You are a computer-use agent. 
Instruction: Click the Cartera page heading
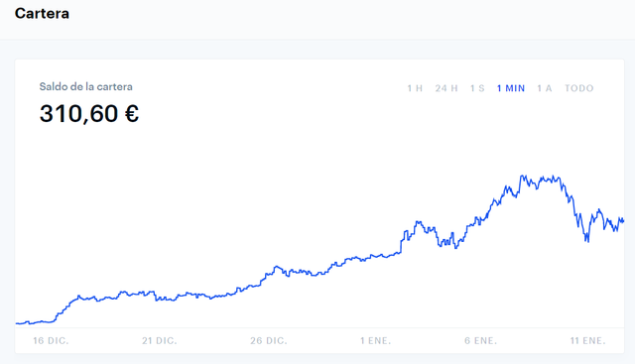[x=42, y=13]
